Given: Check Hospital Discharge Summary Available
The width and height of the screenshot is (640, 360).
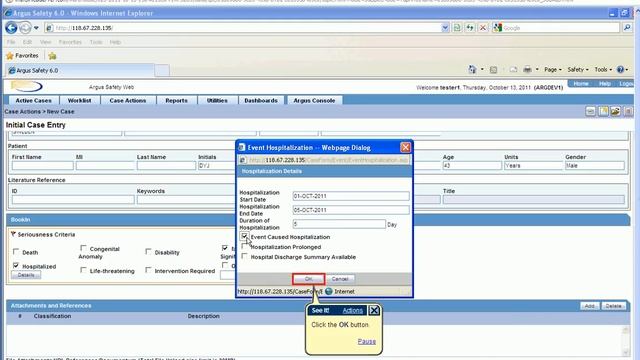Looking at the screenshot, I should point(244,256).
